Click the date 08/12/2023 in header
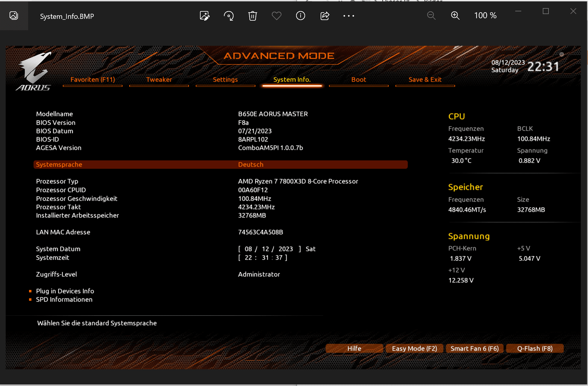This screenshot has height=386, width=588. click(508, 63)
